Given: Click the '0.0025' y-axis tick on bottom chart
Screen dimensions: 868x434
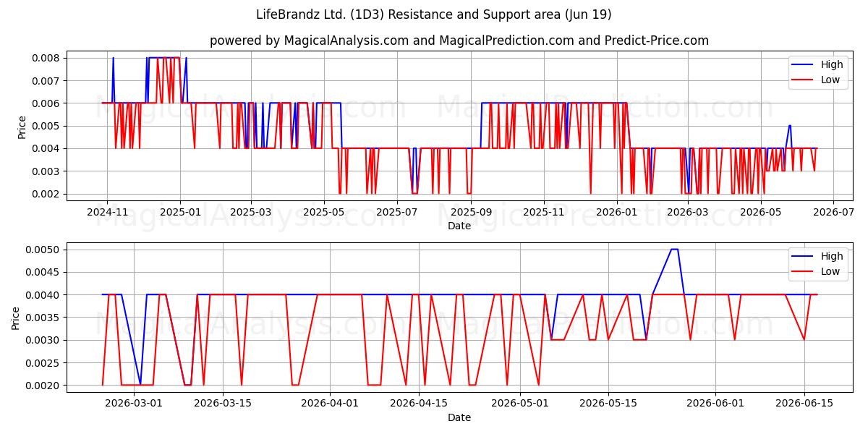Looking at the screenshot, I should coord(44,363).
